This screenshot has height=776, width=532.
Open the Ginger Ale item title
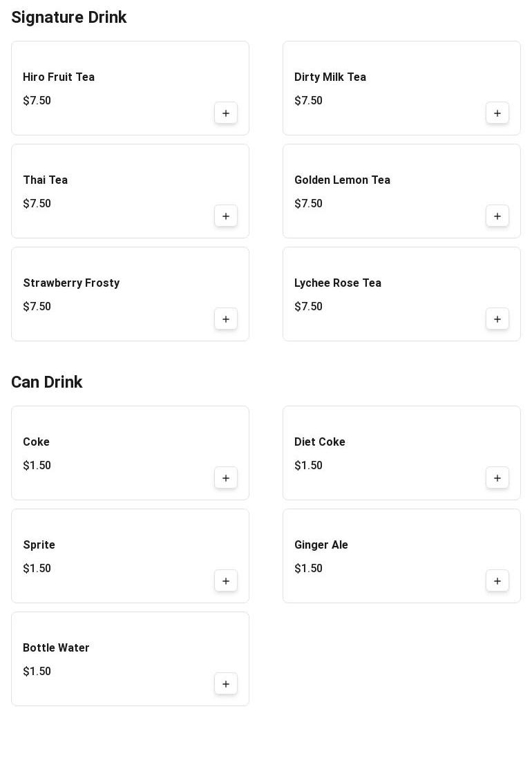[x=321, y=545]
